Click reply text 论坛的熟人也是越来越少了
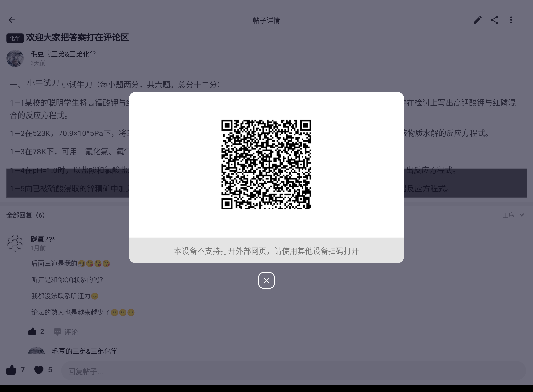 [x=71, y=312]
